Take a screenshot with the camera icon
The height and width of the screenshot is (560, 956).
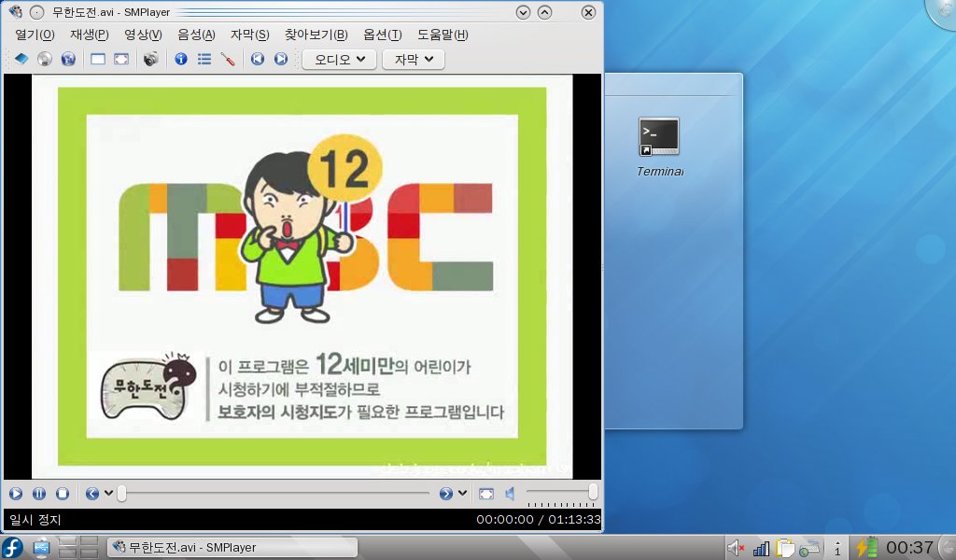(150, 59)
